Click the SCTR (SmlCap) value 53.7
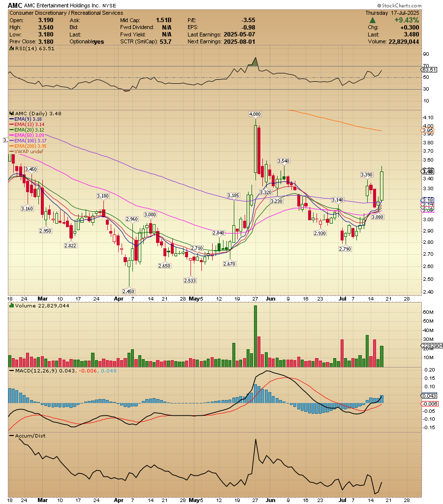Image resolution: width=443 pixels, height=504 pixels. 165,42
